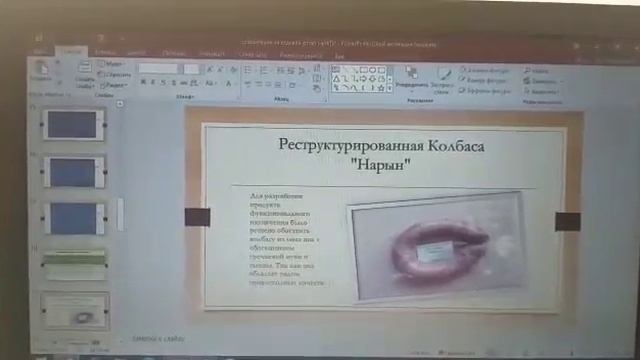Viewport: 640px width, 360px height.
Task: Switch to the Review (Рецензирование) tab
Action: click(300, 55)
